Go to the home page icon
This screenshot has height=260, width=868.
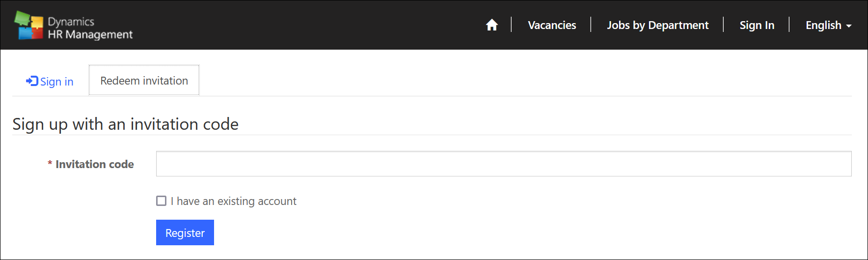[492, 25]
